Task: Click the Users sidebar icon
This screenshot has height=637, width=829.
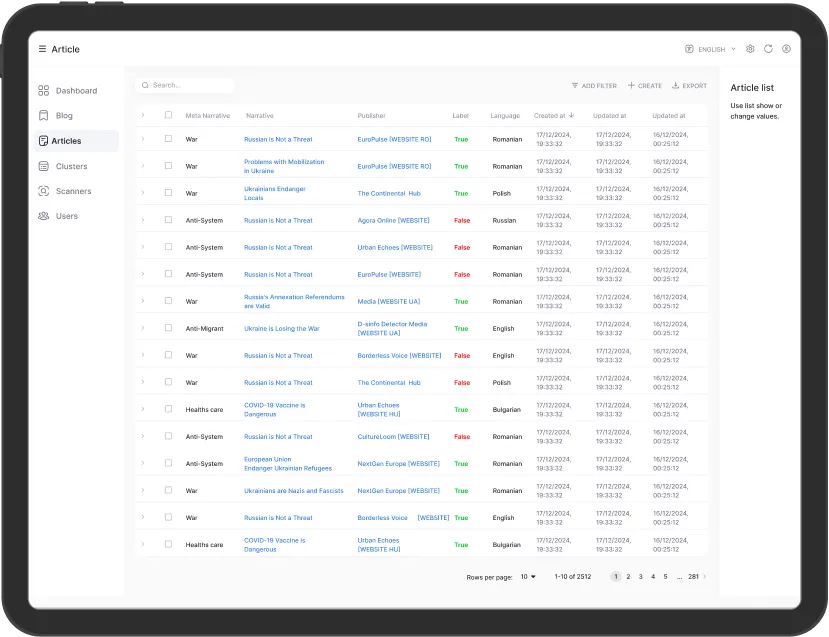Action: [x=43, y=216]
